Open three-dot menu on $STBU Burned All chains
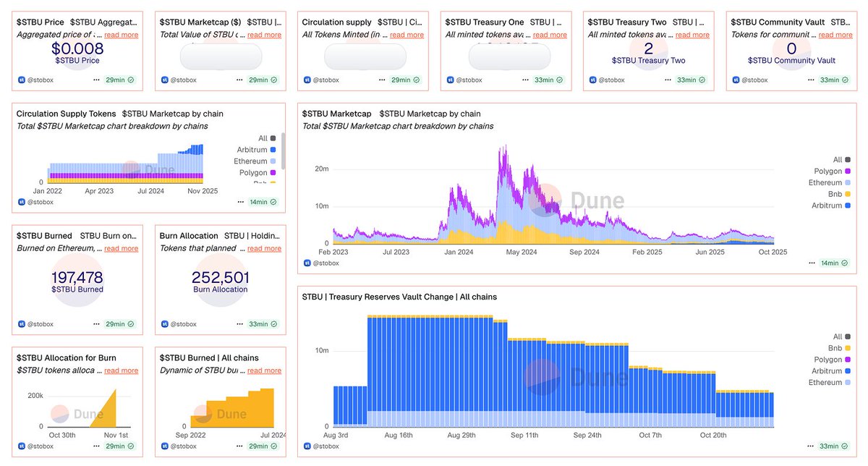 239,446
